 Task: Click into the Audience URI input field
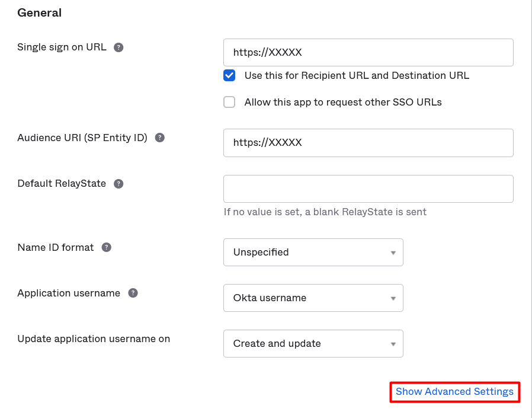pyautogui.click(x=368, y=143)
